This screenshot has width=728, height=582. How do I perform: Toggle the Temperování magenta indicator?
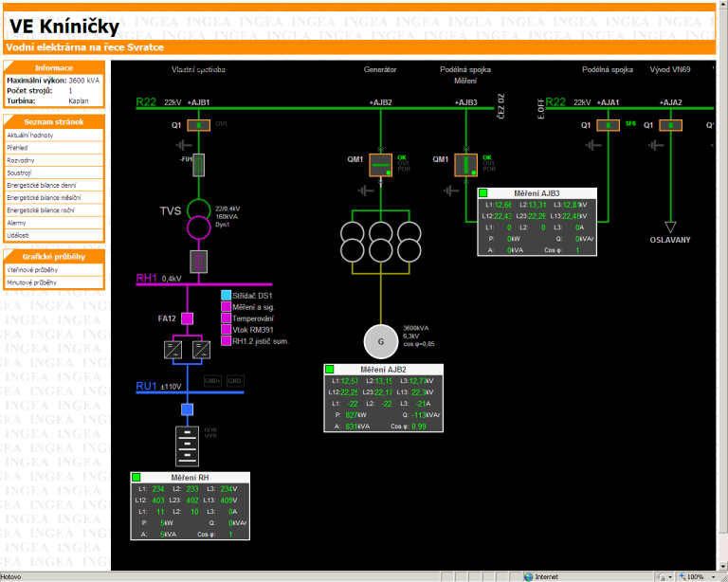(226, 318)
